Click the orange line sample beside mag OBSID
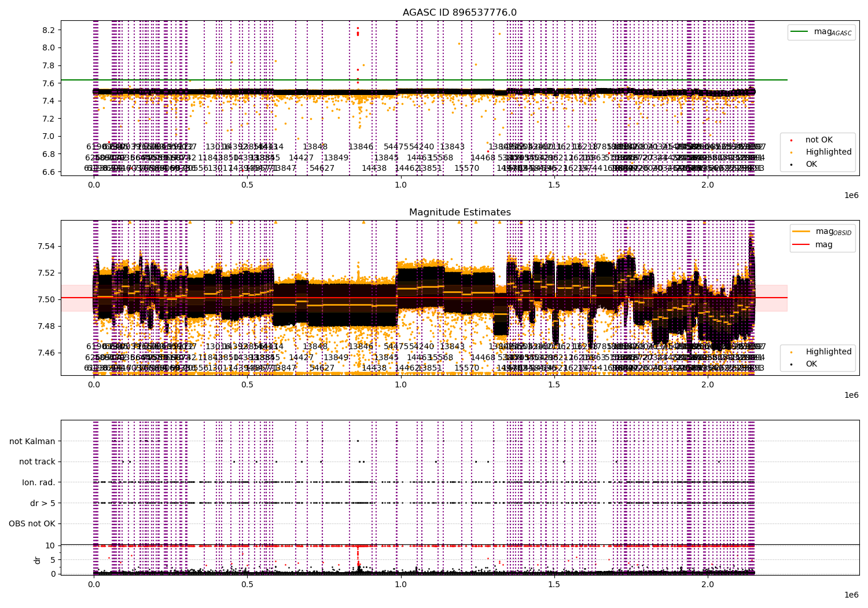 click(801, 232)
